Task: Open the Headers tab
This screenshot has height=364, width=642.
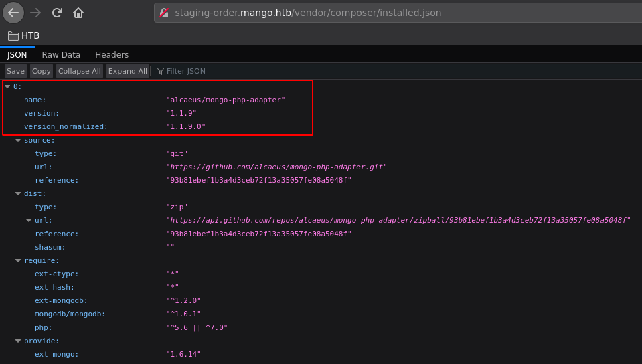Action: point(112,55)
